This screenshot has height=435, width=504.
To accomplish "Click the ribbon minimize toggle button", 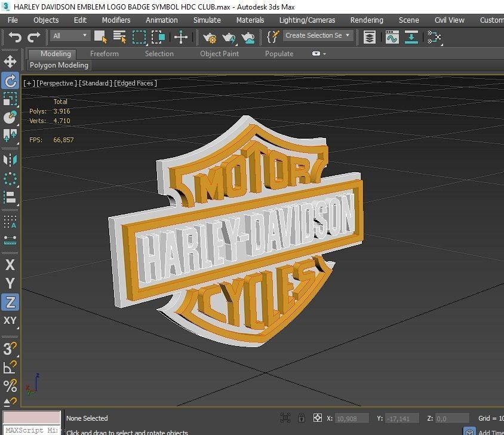I will click(x=316, y=54).
